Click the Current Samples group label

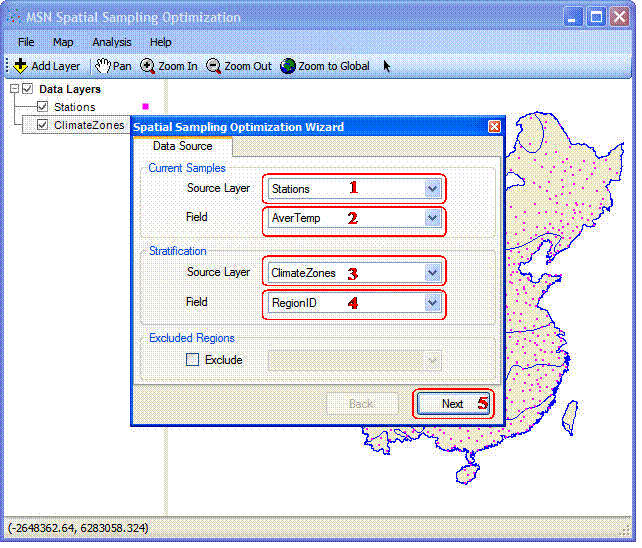pos(187,168)
